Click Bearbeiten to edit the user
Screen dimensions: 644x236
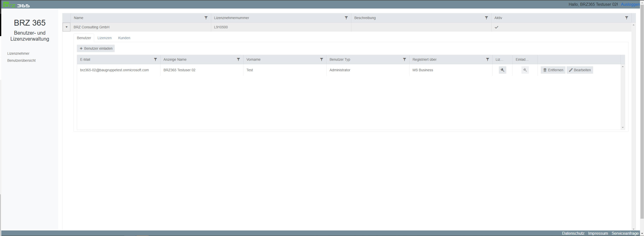(x=580, y=70)
